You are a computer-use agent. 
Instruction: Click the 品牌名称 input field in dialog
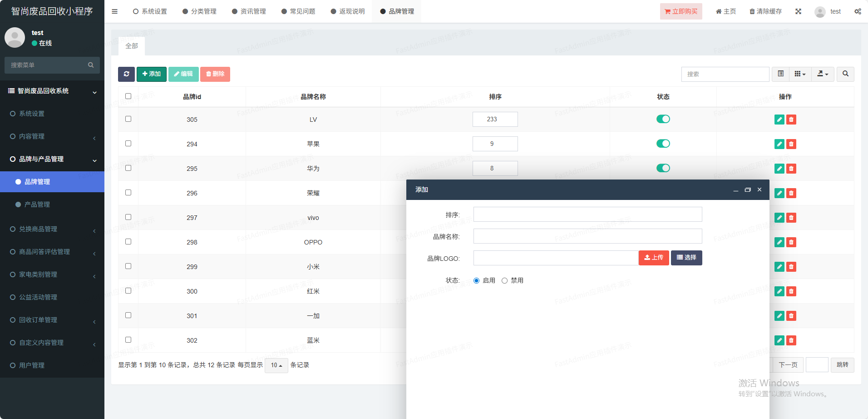[587, 236]
